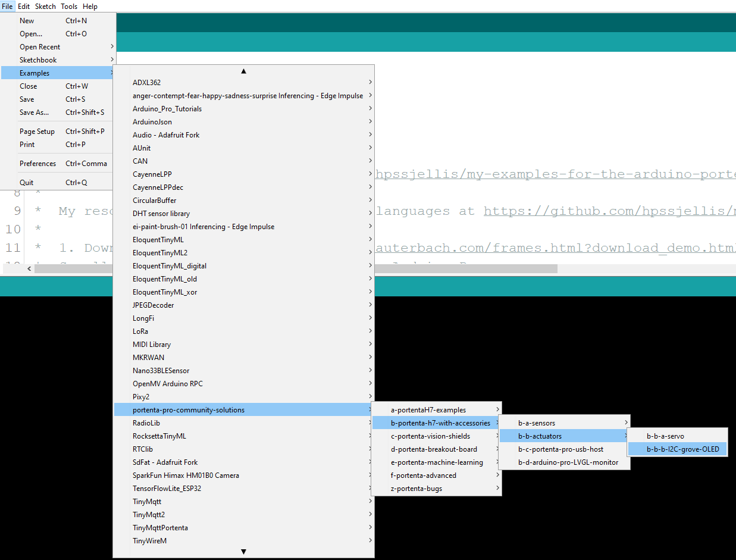Open TensorFlowLite_ESP32 examples
The width and height of the screenshot is (736, 560).
tap(244, 489)
